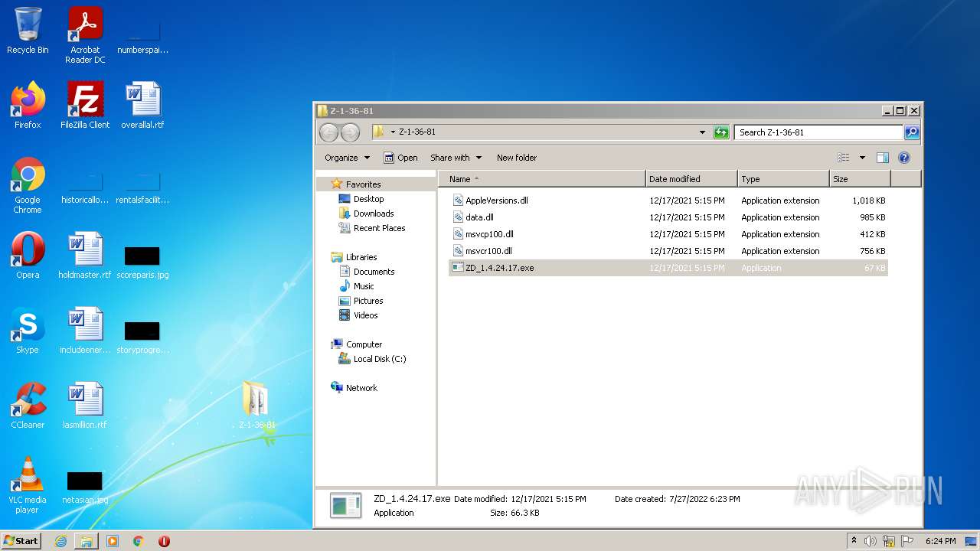This screenshot has width=980, height=551.
Task: Toggle the preview pane button
Action: (x=882, y=158)
